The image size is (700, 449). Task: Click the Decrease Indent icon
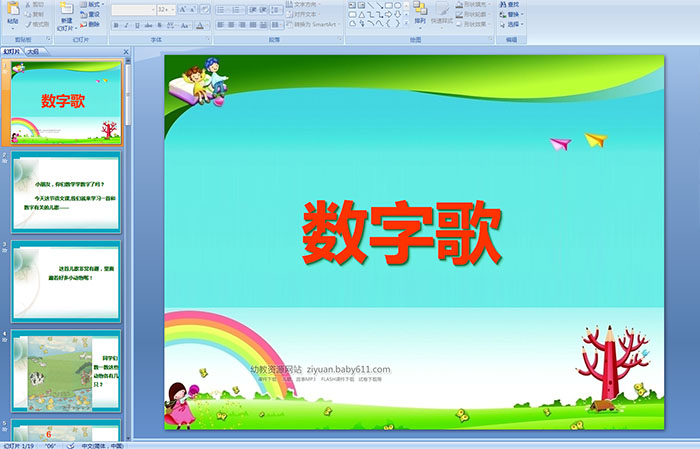252,10
